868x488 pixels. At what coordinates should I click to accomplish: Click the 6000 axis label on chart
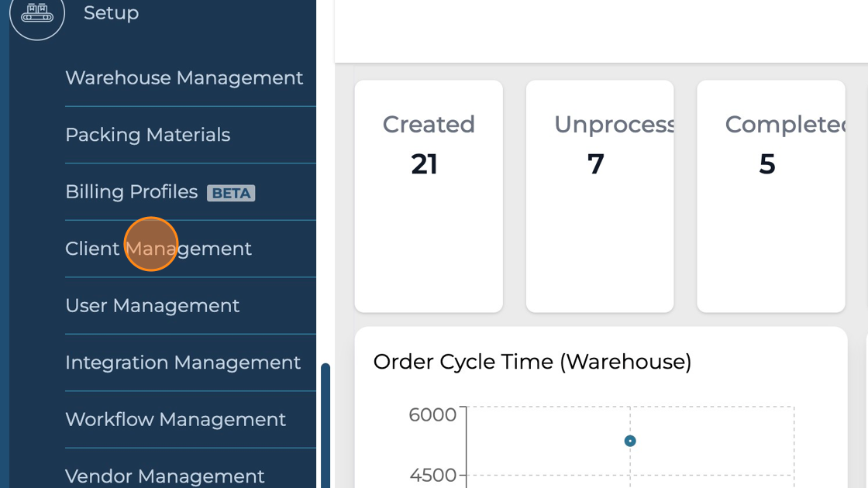(432, 415)
